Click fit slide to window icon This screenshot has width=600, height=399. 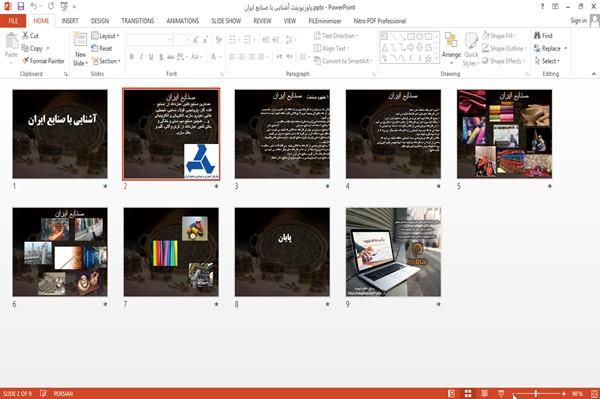[x=594, y=393]
